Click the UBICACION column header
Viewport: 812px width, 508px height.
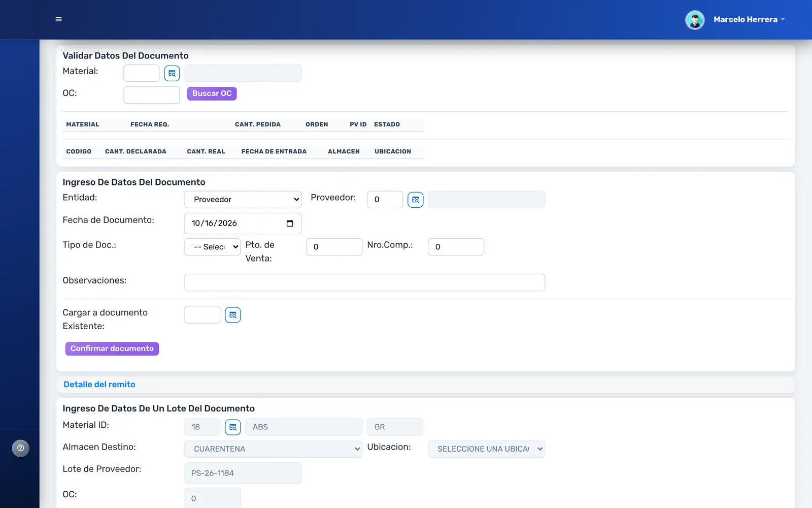point(393,151)
